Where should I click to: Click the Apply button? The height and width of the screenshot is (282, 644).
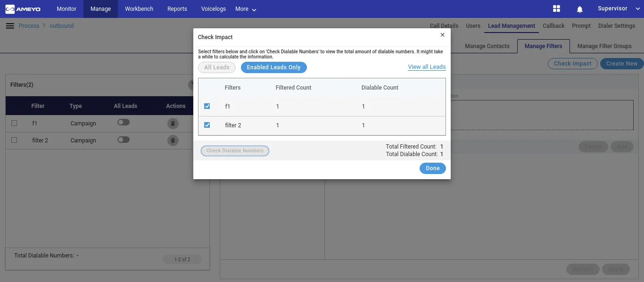click(x=616, y=269)
